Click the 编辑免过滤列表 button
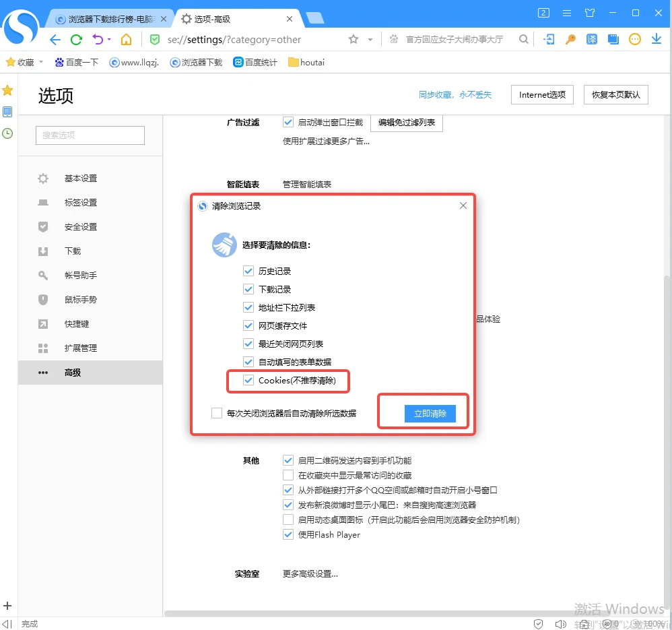 pyautogui.click(x=406, y=123)
